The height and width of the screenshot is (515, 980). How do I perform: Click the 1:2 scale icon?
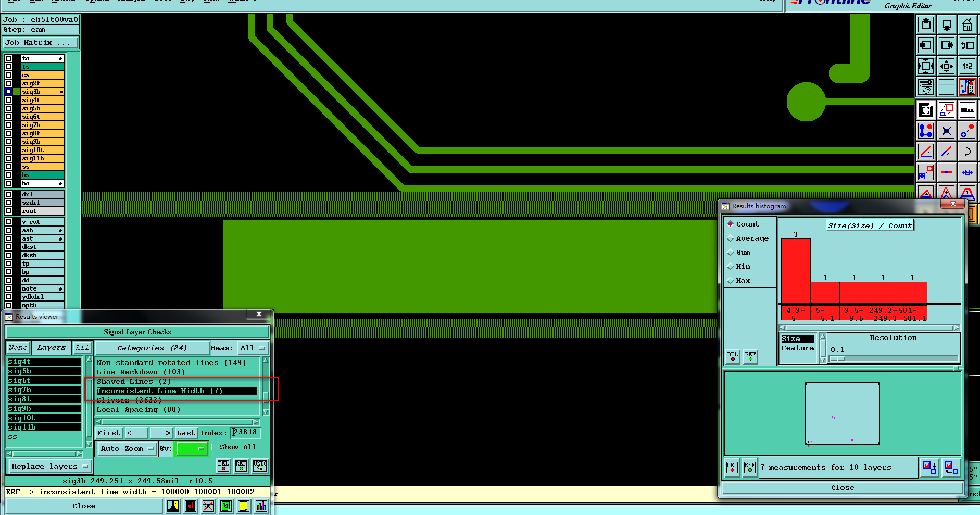point(968,66)
